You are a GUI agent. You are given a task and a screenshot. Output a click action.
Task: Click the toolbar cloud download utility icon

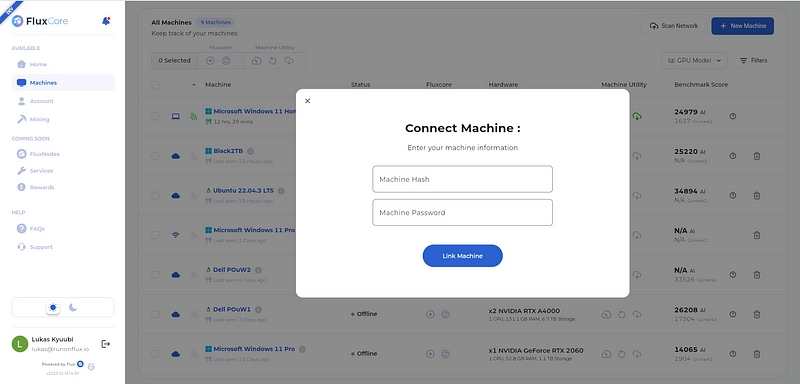tap(289, 61)
